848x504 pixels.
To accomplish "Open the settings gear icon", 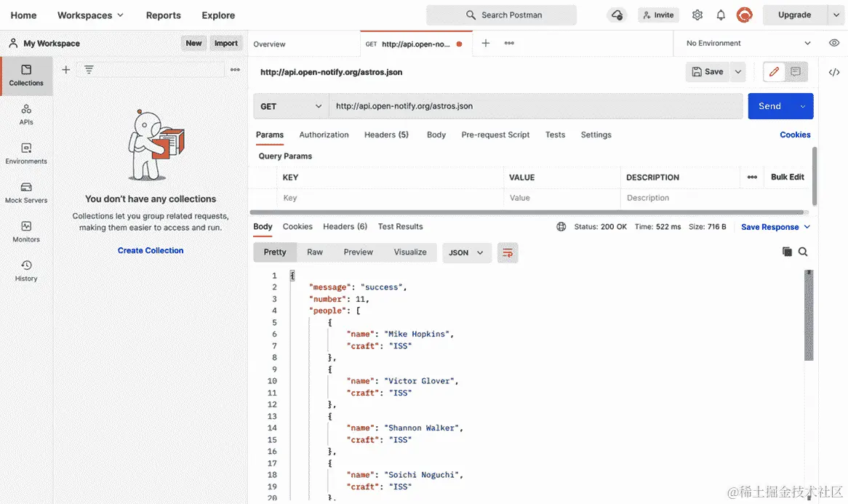I will (x=697, y=15).
